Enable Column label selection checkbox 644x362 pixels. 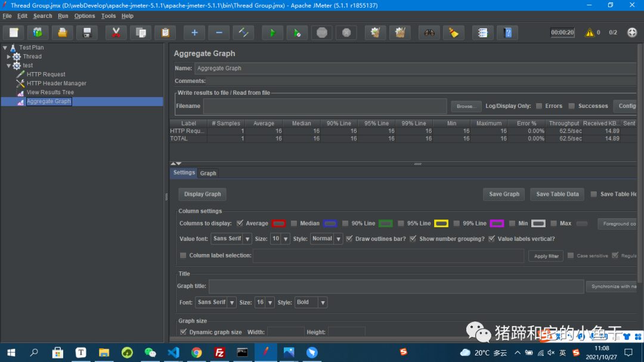[x=183, y=255]
